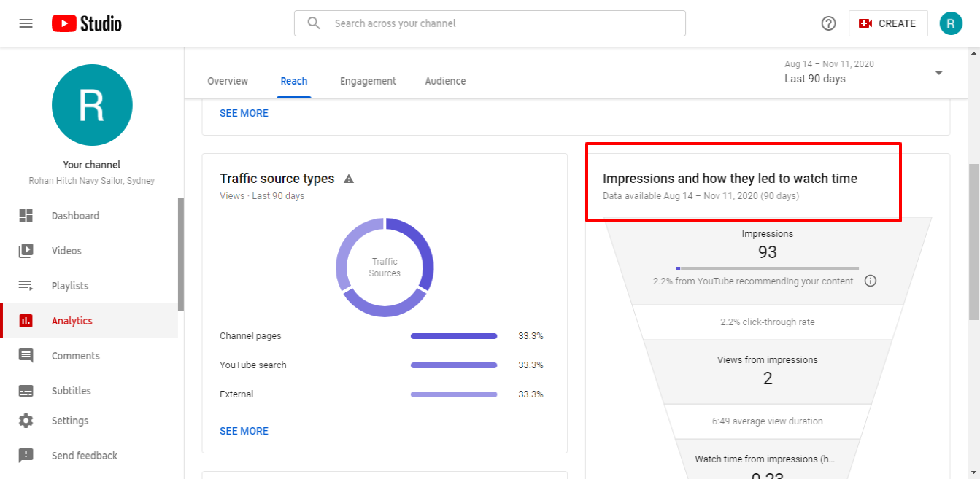
Task: Click the CREATE button
Action: pos(888,23)
